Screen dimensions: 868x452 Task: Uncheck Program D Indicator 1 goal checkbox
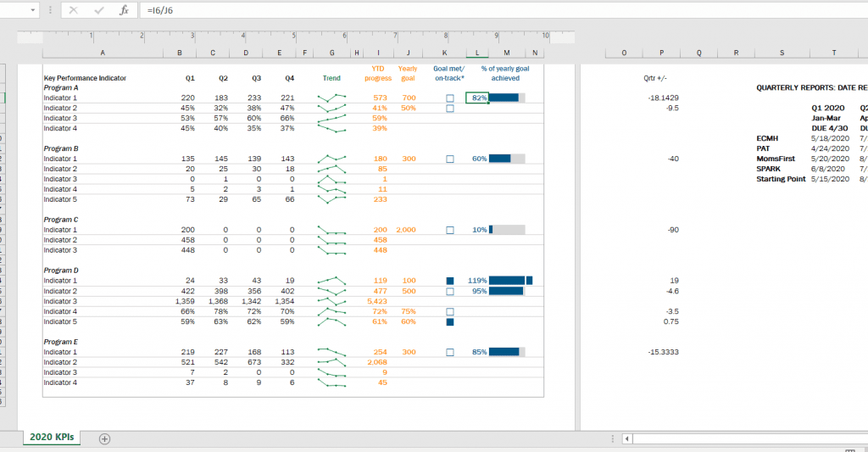[x=450, y=281]
